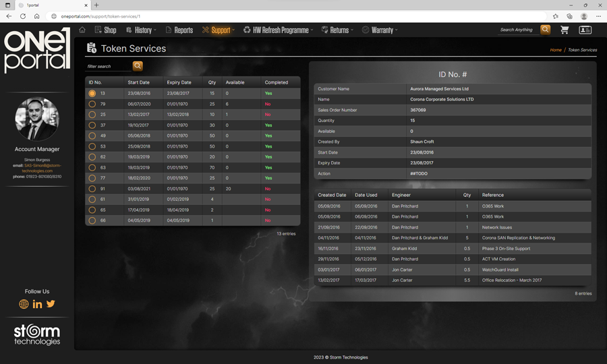
Task: Click the account profile card icon
Action: [x=585, y=30]
